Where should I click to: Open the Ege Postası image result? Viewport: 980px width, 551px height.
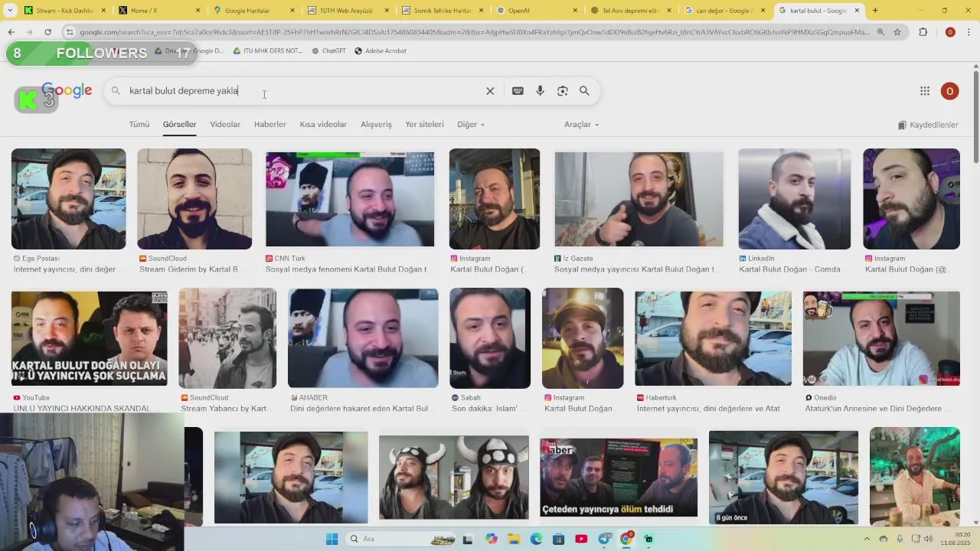(69, 199)
